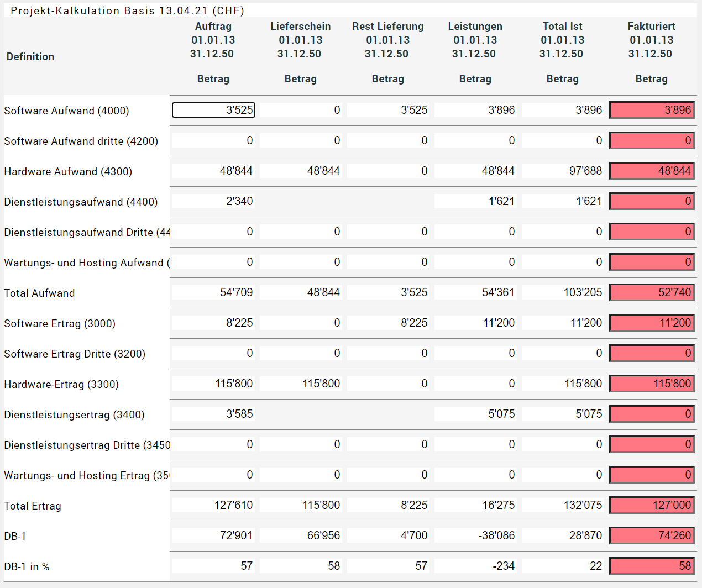Select Leistungen cell in DB-1 row
The width and height of the screenshot is (702, 588).
click(x=475, y=535)
